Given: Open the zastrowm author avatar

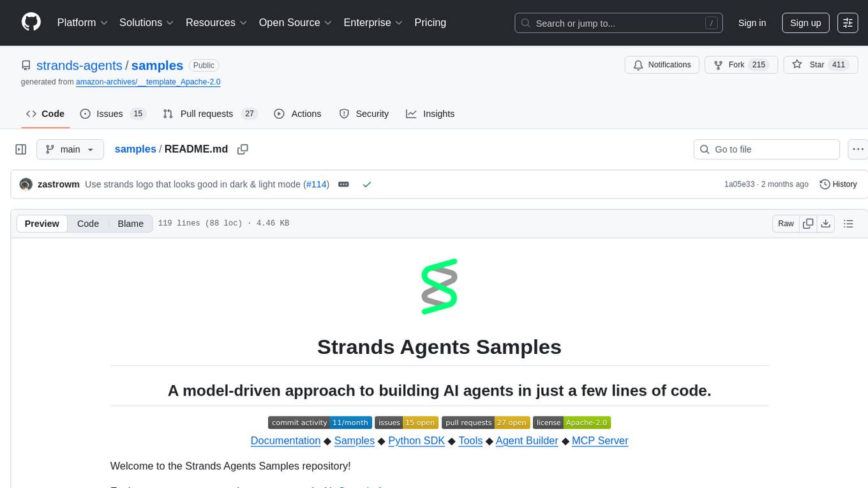Looking at the screenshot, I should [x=26, y=184].
